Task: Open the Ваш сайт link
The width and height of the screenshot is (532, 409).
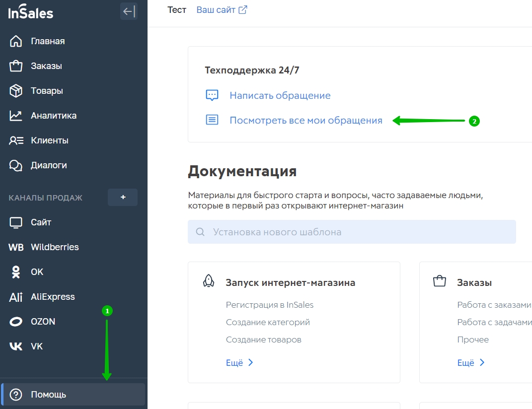Action: tap(216, 10)
